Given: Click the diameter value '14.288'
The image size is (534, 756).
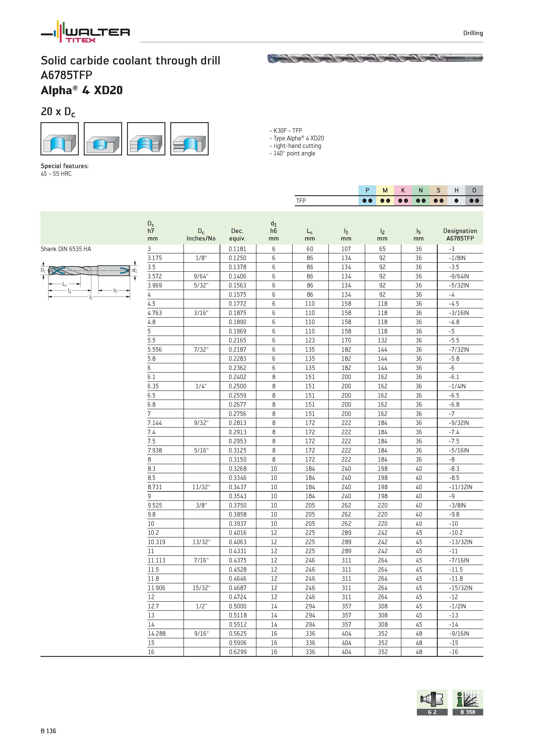Looking at the screenshot, I should pos(156,634).
